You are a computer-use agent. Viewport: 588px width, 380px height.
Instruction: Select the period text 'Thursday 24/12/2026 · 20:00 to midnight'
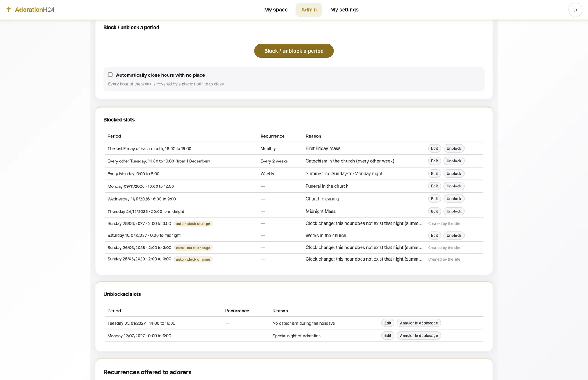coord(146,212)
